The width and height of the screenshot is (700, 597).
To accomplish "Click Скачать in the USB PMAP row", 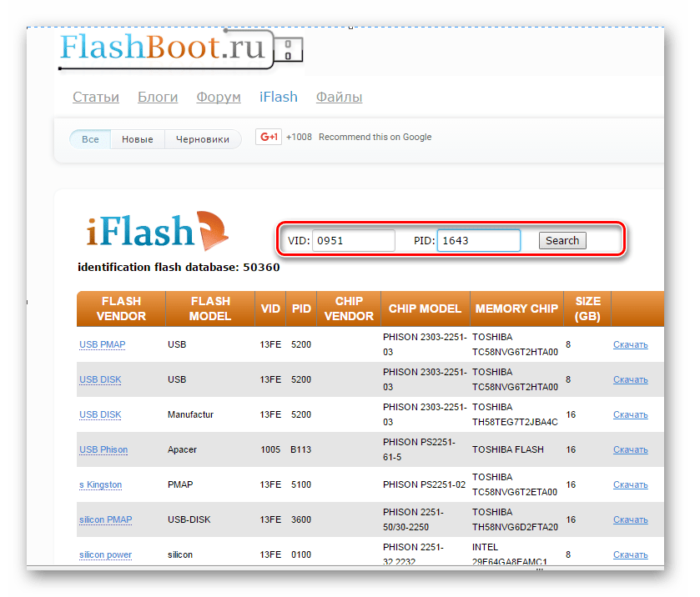I will click(x=631, y=344).
